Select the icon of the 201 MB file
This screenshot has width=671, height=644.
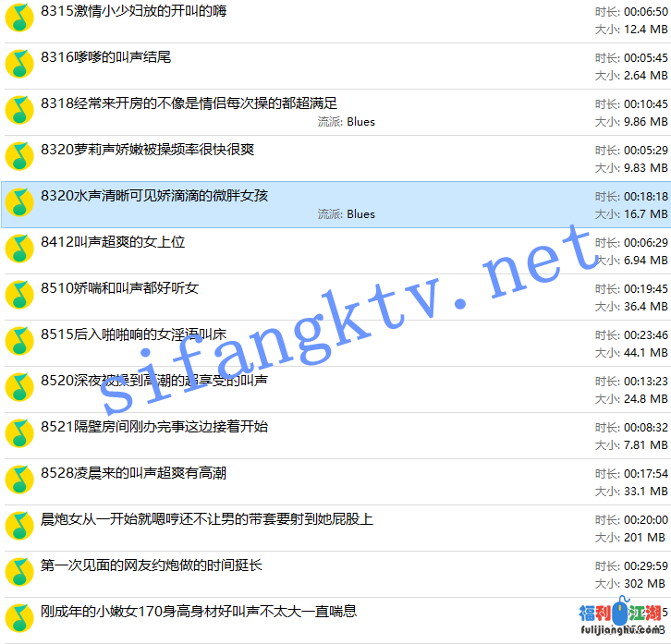19,527
